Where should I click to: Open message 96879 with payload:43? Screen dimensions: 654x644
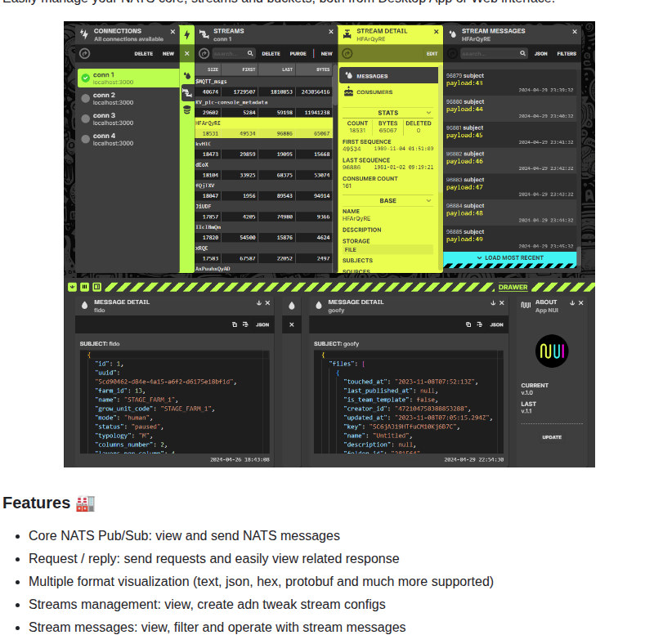coord(509,83)
